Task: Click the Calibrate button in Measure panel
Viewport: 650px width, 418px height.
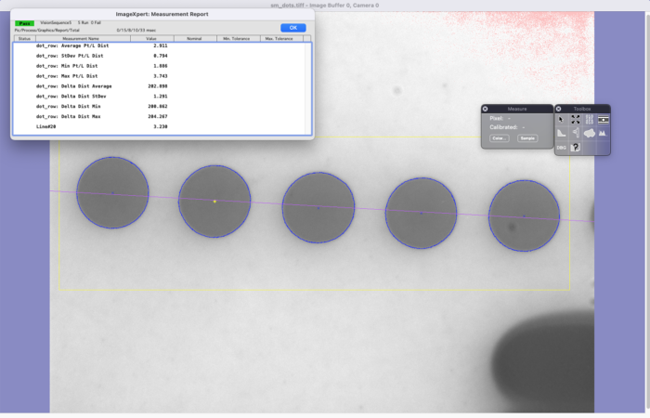Action: point(499,138)
